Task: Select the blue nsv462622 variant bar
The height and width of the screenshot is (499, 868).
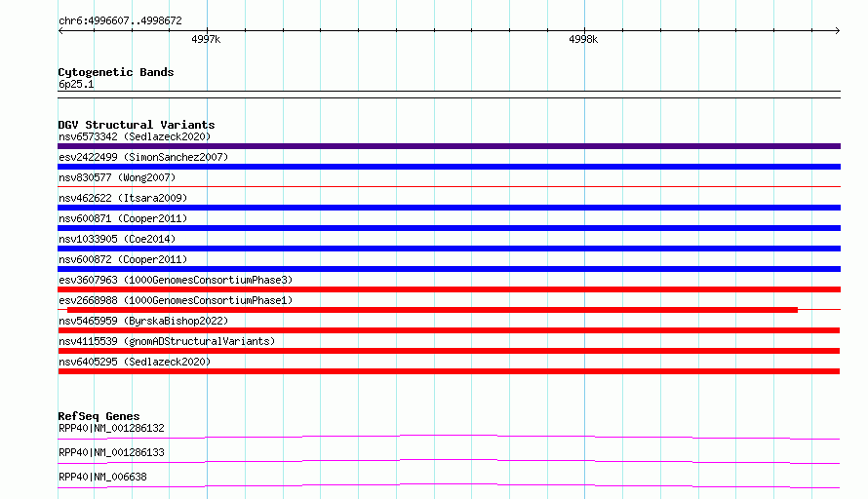Action: (449, 208)
